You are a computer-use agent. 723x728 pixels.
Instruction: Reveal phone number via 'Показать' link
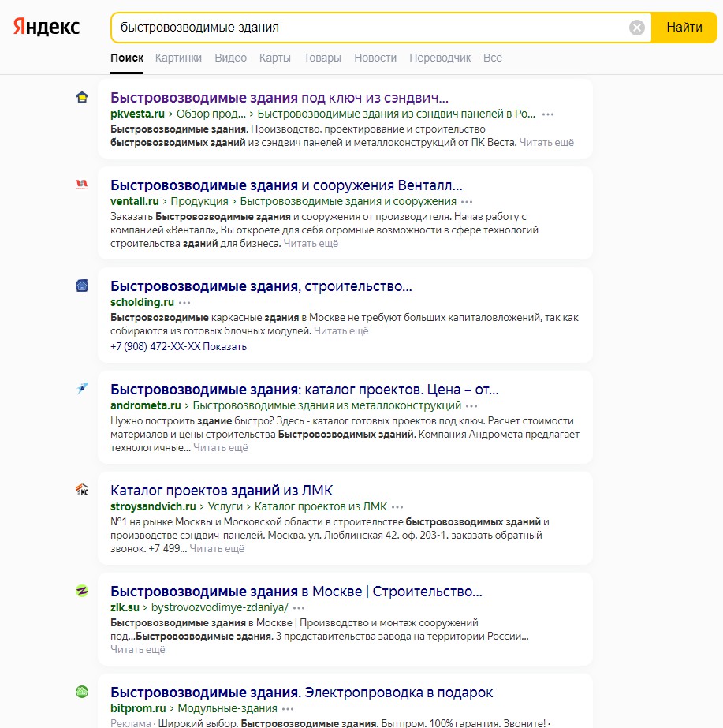(225, 347)
